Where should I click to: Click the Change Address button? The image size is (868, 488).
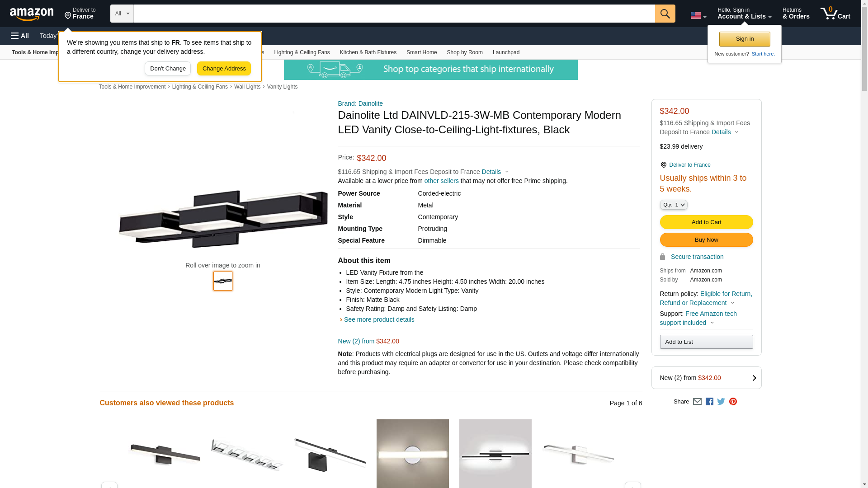click(x=224, y=69)
